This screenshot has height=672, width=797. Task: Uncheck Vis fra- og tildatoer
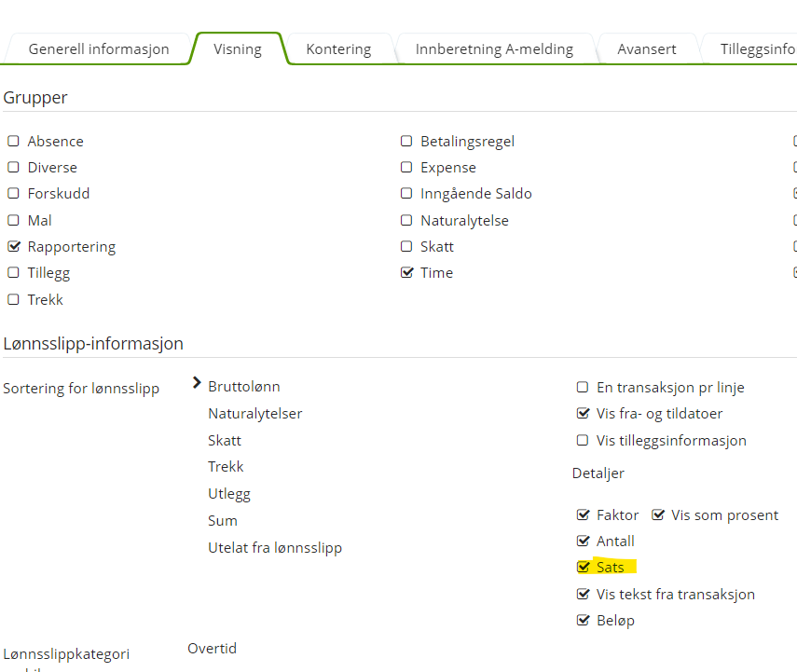click(x=583, y=414)
